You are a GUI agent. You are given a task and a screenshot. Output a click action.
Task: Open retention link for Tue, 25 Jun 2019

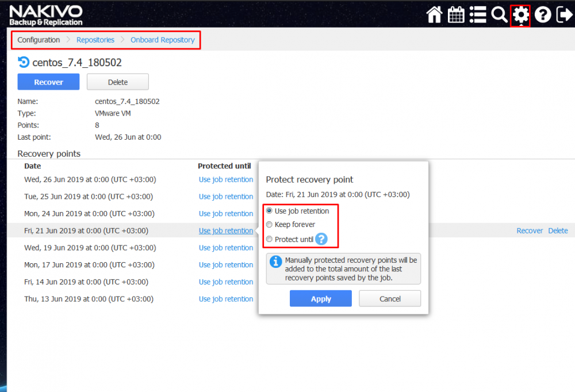click(226, 197)
